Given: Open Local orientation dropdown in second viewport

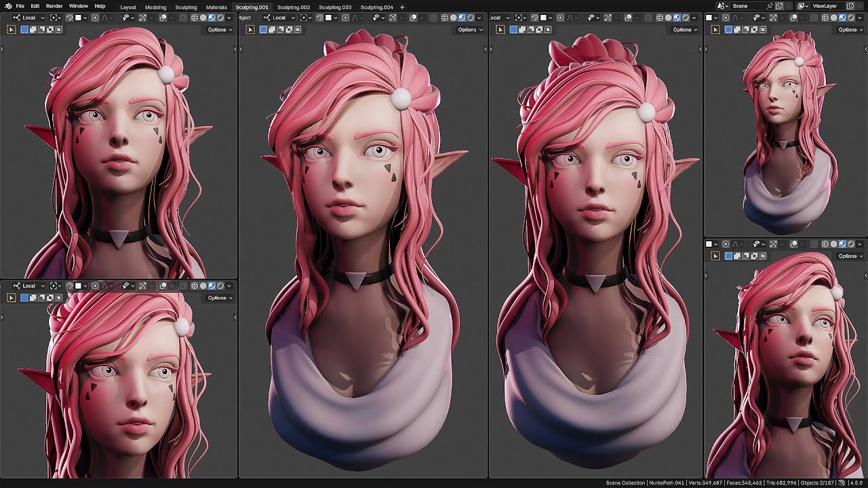Looking at the screenshot, I should click(x=279, y=18).
